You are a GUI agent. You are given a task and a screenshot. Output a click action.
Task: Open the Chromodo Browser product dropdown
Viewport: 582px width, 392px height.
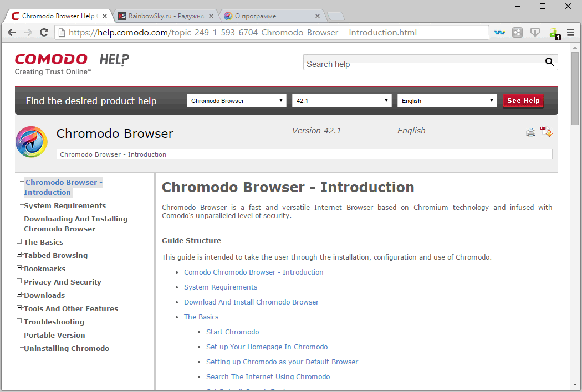point(237,101)
